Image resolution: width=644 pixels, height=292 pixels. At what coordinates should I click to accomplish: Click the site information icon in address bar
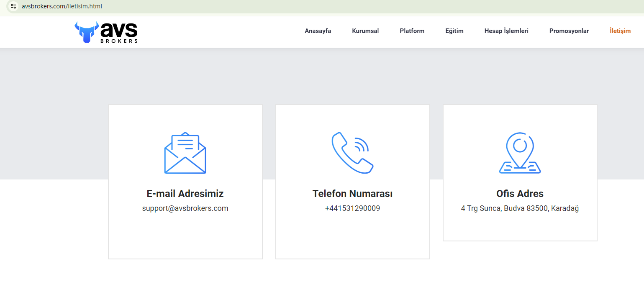tap(13, 6)
